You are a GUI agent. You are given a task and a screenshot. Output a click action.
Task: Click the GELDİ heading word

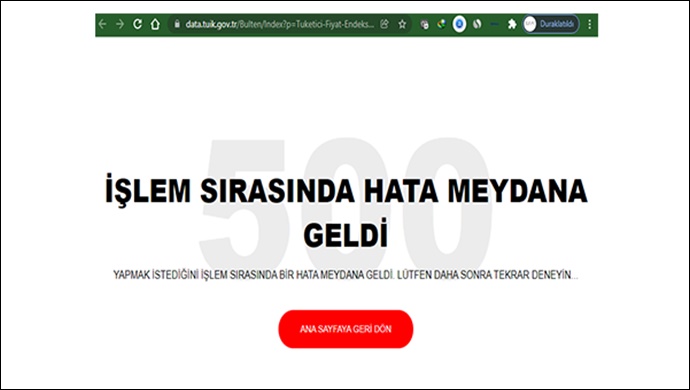tap(346, 234)
